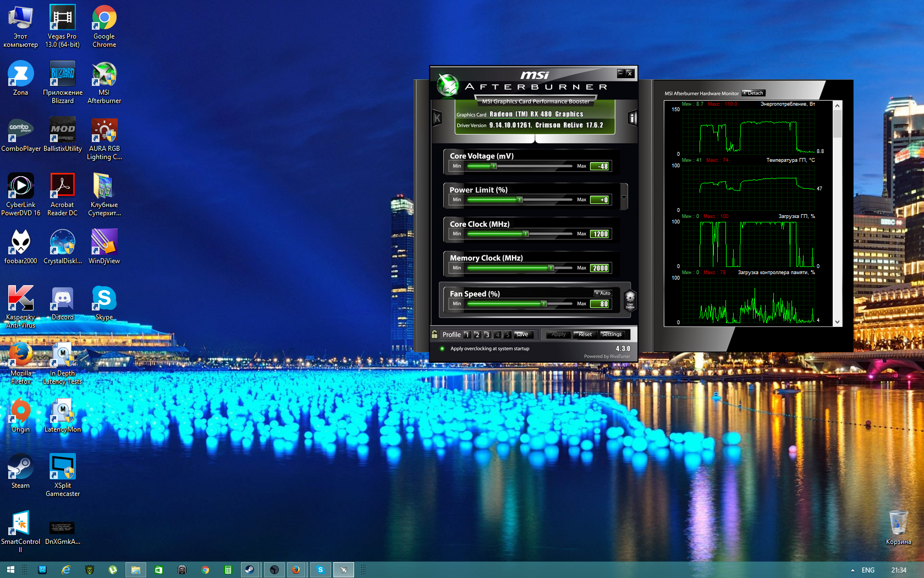This screenshot has height=578, width=924.
Task: Click the MSI Afterburner jet logo
Action: [x=448, y=85]
